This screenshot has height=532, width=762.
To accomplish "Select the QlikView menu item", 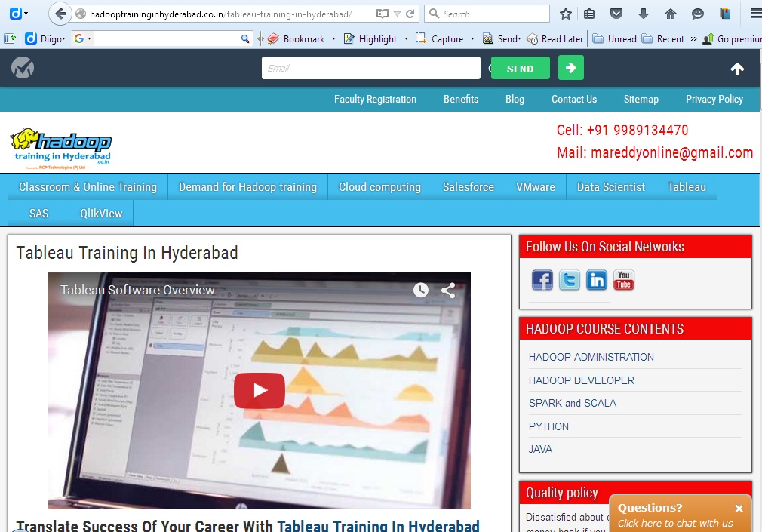I will [x=101, y=214].
